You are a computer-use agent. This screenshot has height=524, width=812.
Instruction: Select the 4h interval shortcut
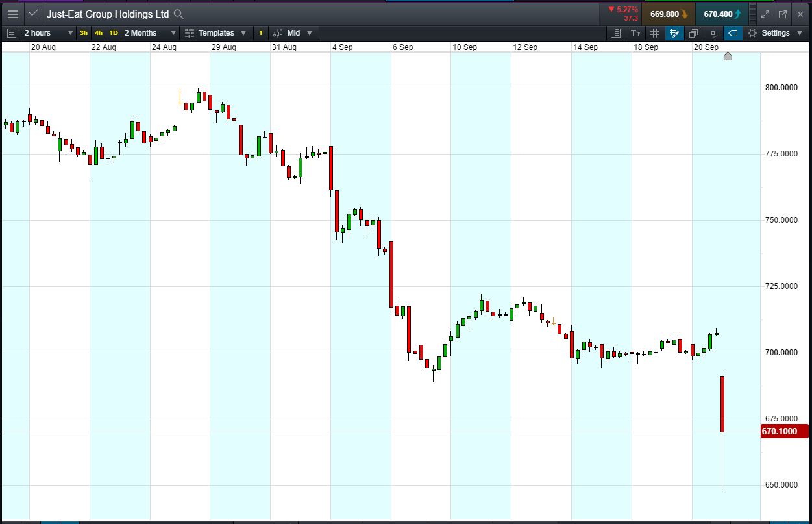pyautogui.click(x=98, y=33)
